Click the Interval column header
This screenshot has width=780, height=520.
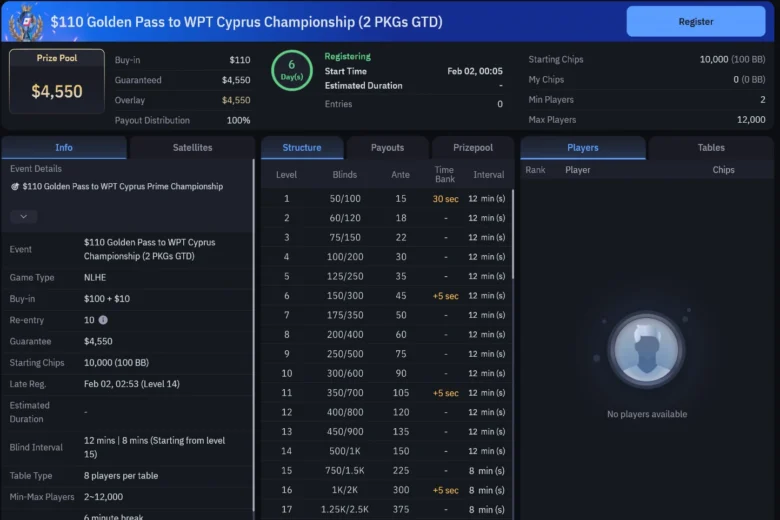pos(488,175)
